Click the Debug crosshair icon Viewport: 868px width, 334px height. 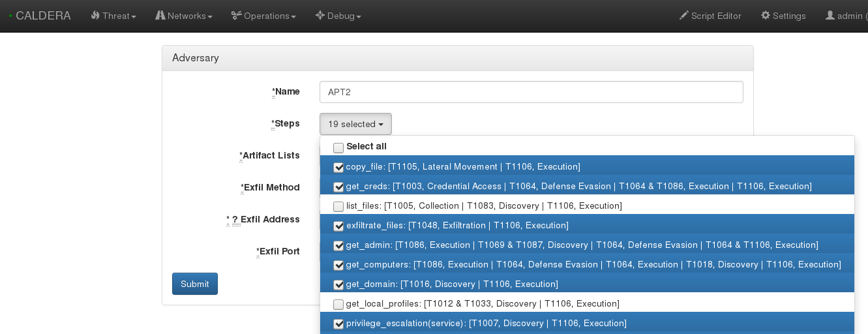[320, 15]
